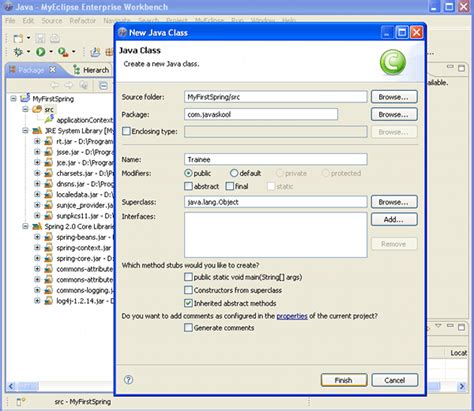Expand the charsets.jar tree node
Image resolution: width=474 pixels, height=411 pixels.
[37, 173]
